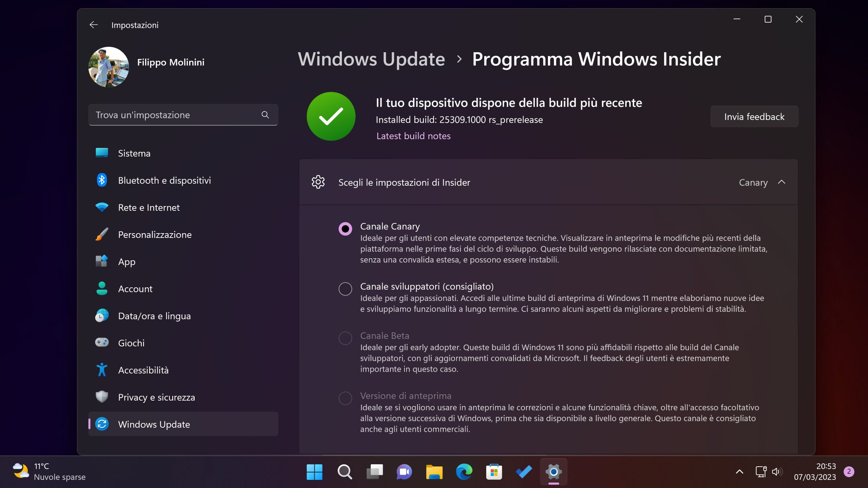
Task: Click the shield Privacy e sicurezza icon
Action: 102,397
